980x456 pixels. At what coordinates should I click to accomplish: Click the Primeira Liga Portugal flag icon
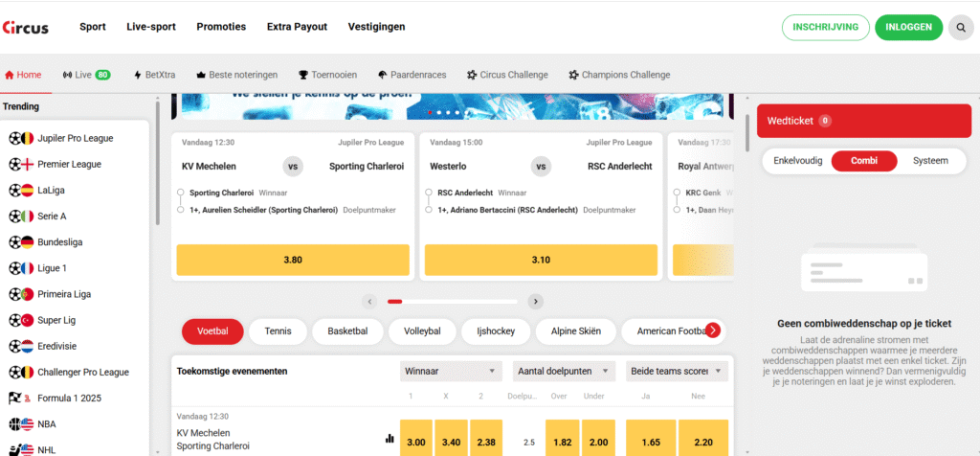[x=28, y=294]
